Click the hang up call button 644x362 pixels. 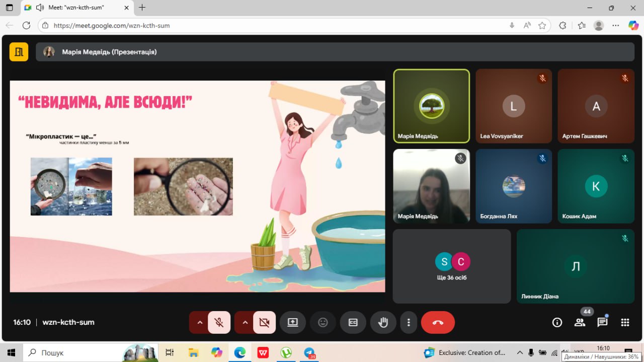pos(437,323)
